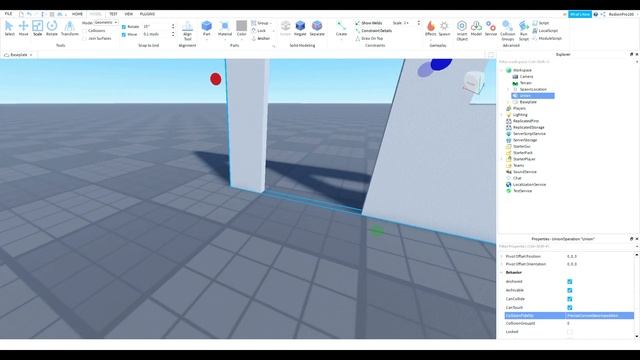Switch to the PLUGINS ribbon tab

point(147,14)
